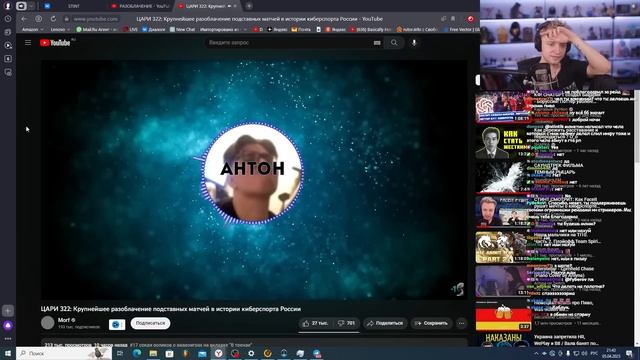Open the VK pinned tab
Image resolution: width=640 pixels, height=360 pixels.
coord(47,6)
